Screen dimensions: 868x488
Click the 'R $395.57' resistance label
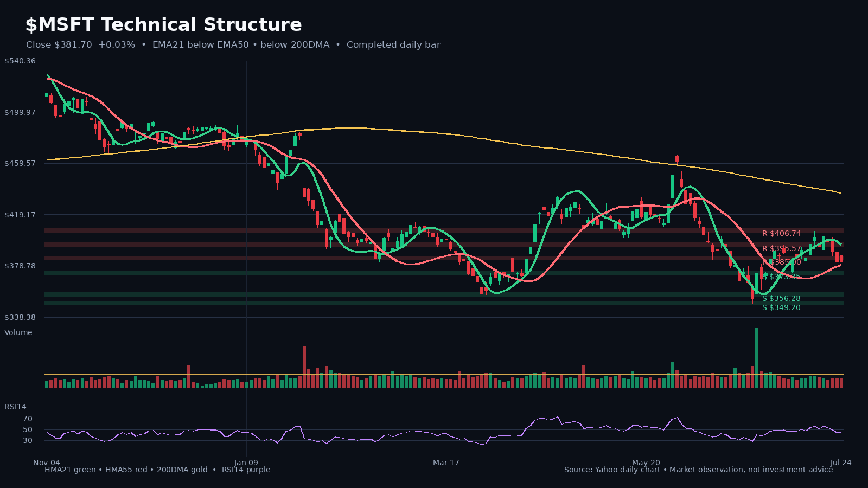[781, 248]
